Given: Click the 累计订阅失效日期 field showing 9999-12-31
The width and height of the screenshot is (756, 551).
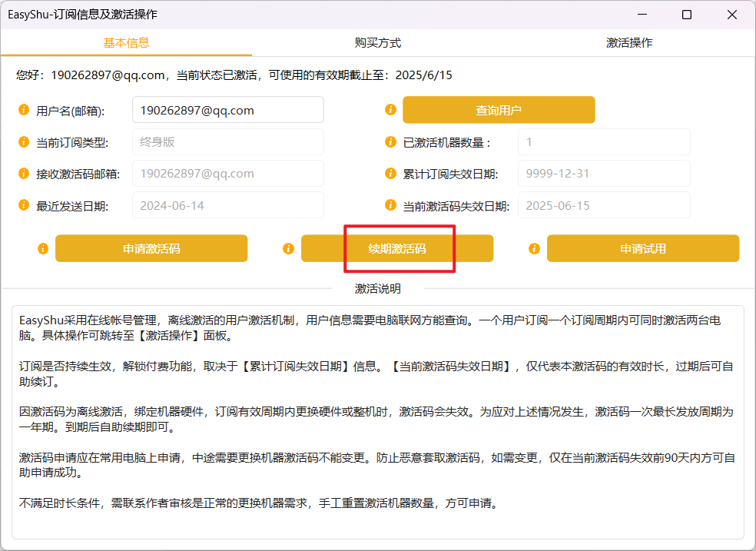Looking at the screenshot, I should click(x=604, y=173).
